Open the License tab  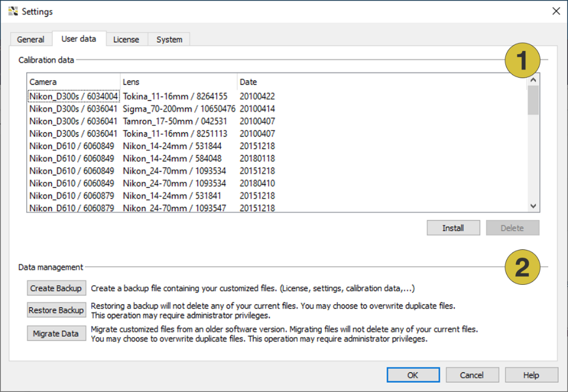[x=126, y=39]
